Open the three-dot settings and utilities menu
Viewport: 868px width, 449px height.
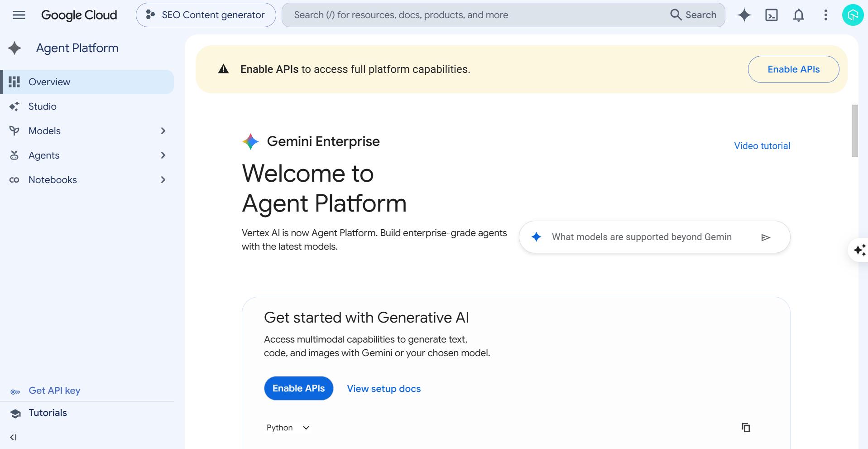(826, 15)
